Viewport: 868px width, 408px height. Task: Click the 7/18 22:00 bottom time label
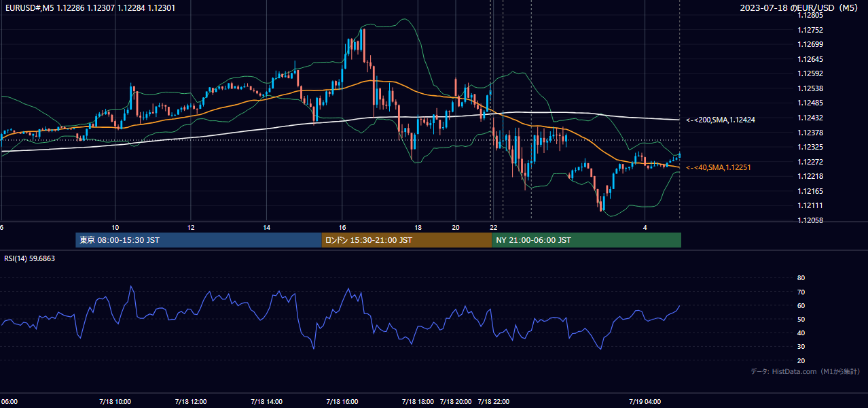click(494, 402)
